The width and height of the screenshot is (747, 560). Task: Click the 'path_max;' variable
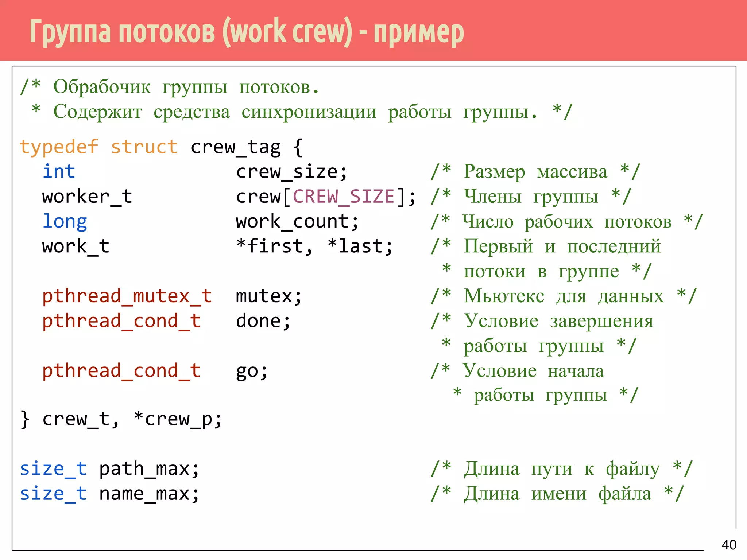pos(149,470)
